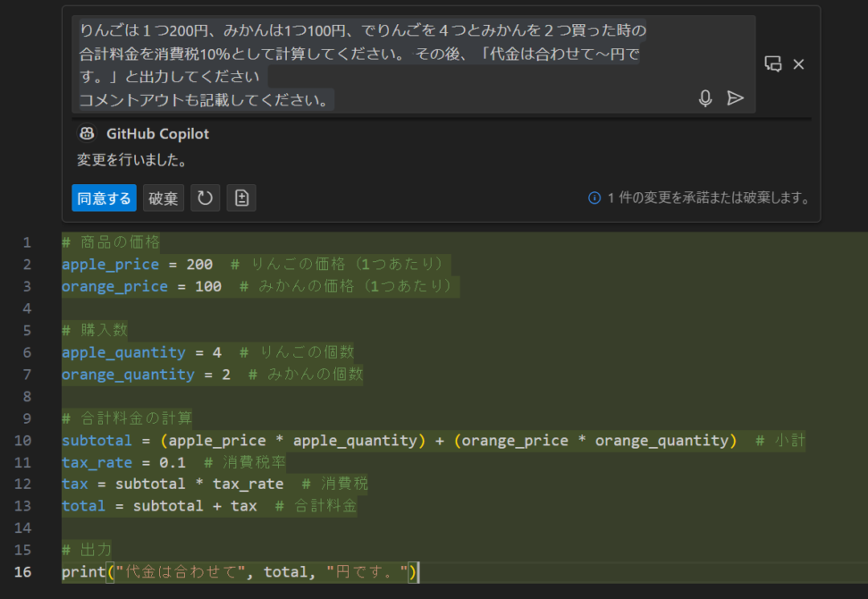Accept the change with the 同意する button
This screenshot has height=599, width=868.
pos(104,198)
